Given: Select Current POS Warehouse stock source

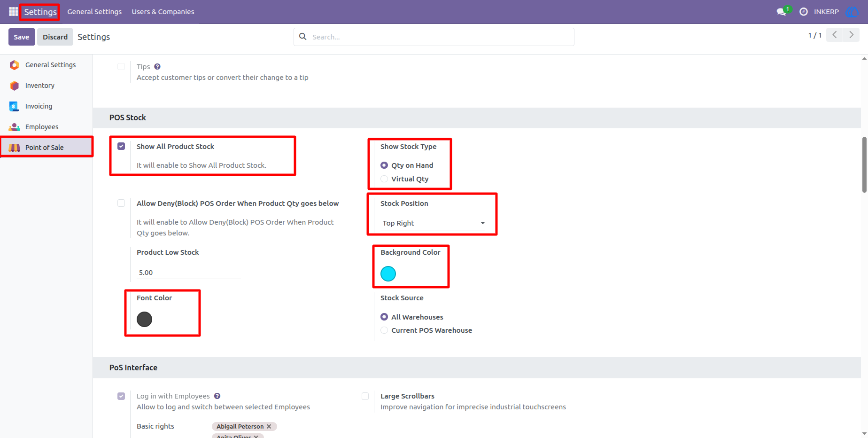Looking at the screenshot, I should (384, 330).
